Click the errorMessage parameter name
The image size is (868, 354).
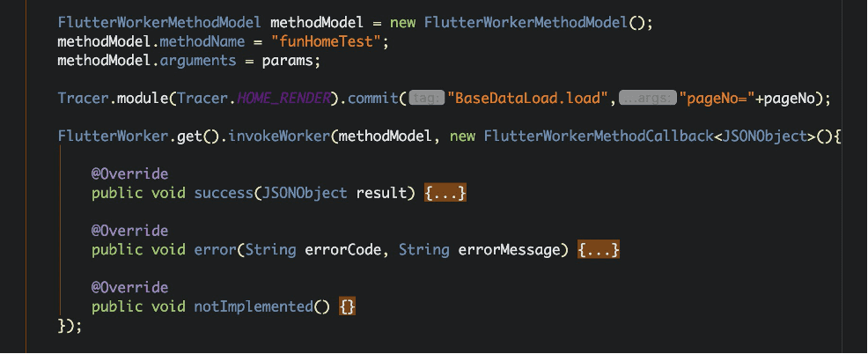pos(510,250)
